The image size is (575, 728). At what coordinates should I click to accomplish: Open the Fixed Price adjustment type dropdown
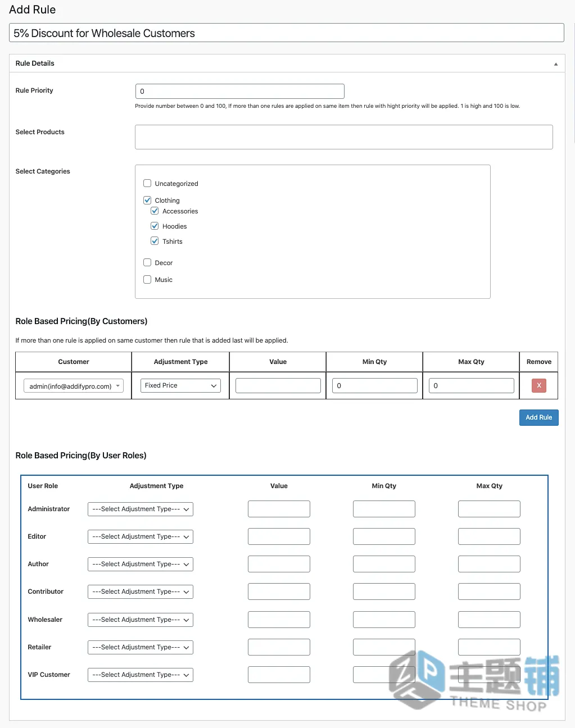(180, 385)
